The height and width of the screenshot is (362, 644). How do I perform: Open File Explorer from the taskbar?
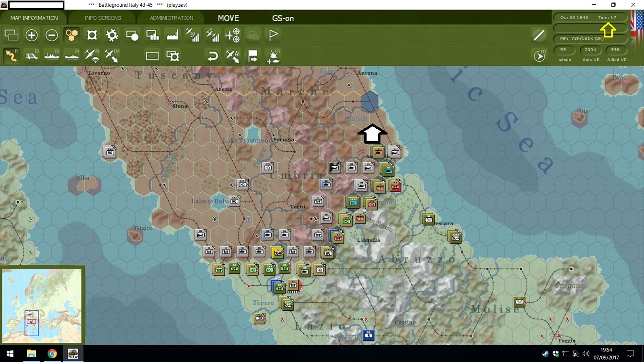pyautogui.click(x=31, y=354)
